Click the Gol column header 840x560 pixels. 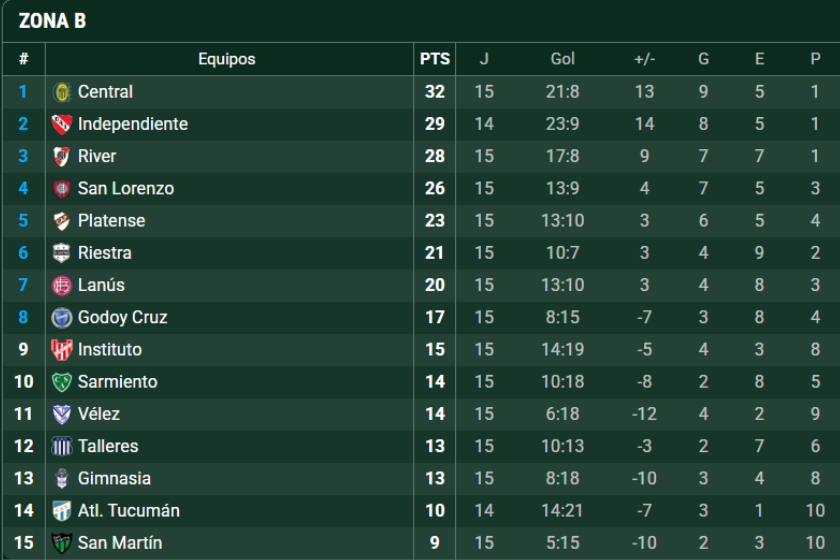point(562,59)
